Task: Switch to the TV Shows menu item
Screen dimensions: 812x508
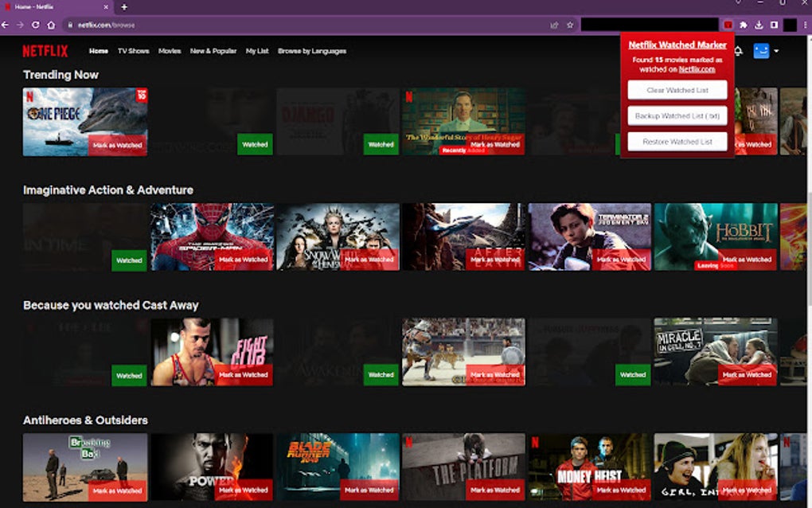Action: pos(133,50)
